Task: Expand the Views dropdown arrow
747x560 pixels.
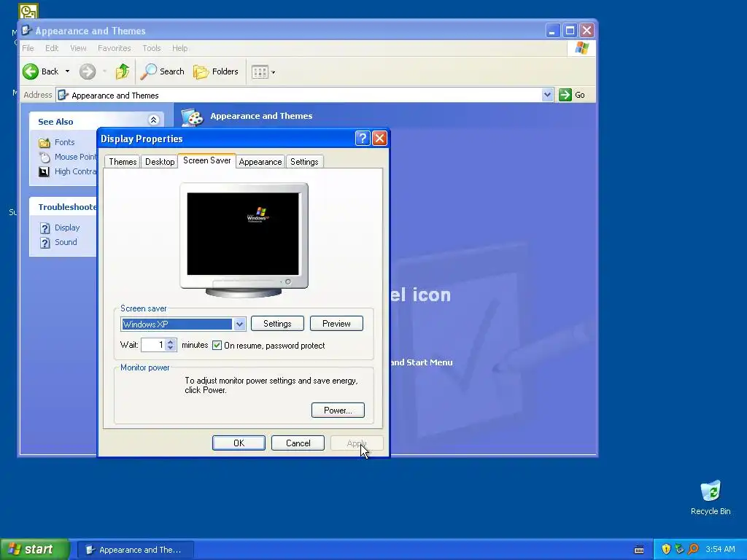Action: (273, 72)
